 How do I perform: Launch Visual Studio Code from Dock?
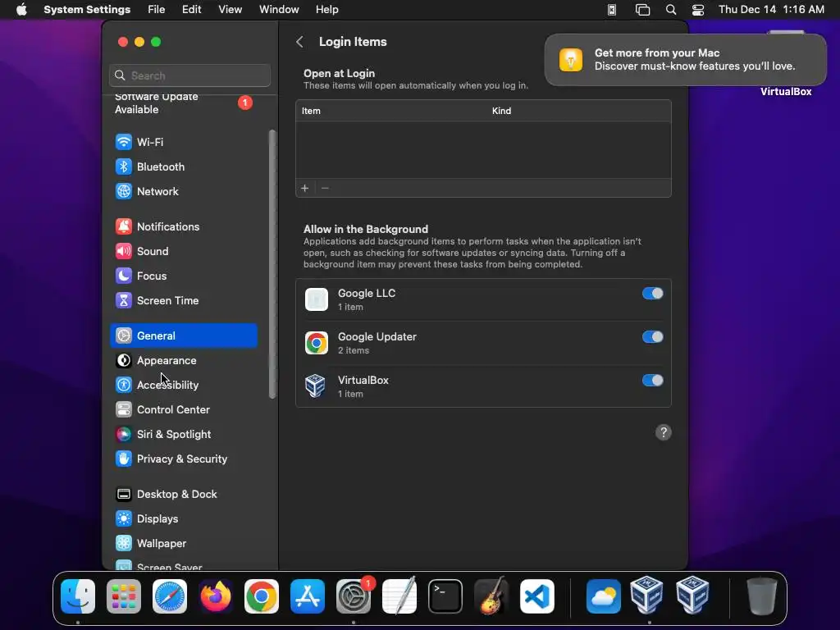[537, 596]
